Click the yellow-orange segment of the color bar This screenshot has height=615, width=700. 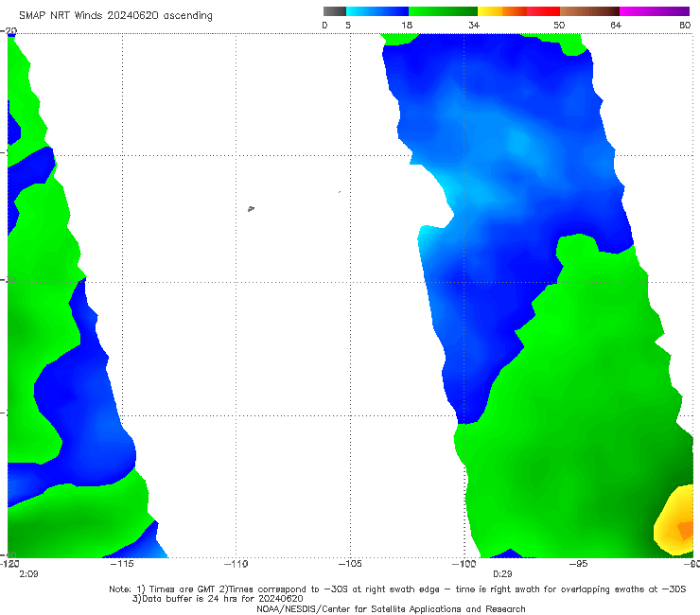501,11
